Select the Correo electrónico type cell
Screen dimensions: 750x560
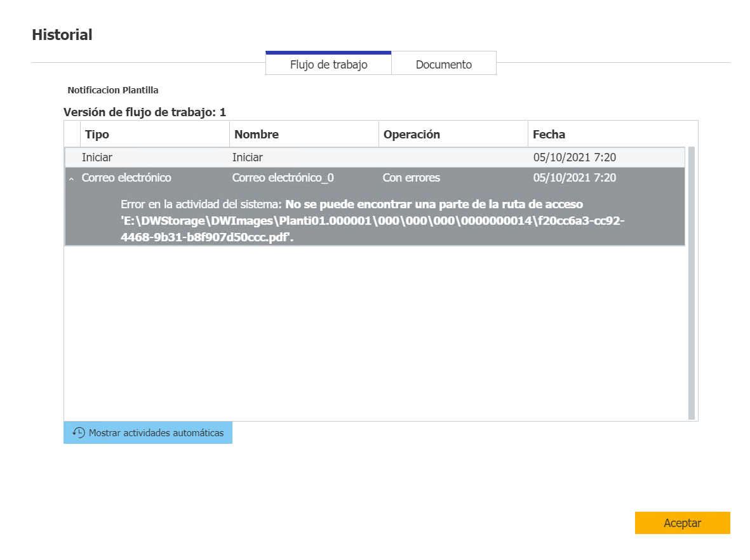tap(126, 178)
